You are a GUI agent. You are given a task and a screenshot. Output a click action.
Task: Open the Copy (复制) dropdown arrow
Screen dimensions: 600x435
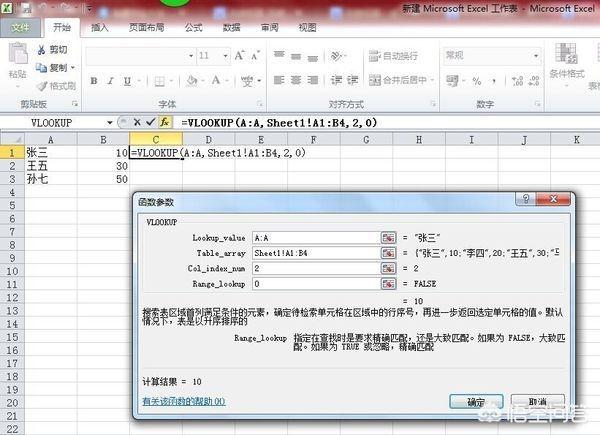(x=73, y=68)
